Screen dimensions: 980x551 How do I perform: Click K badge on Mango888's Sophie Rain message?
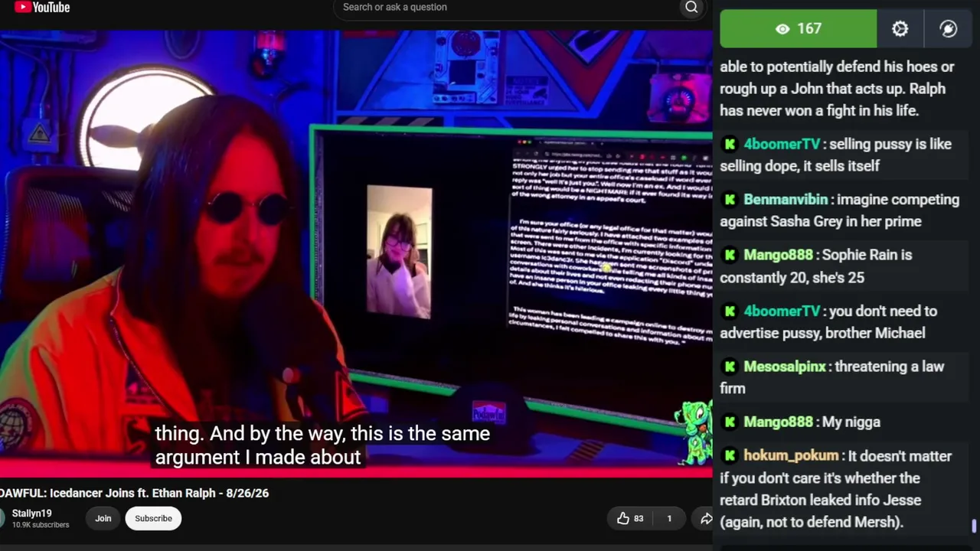click(730, 255)
